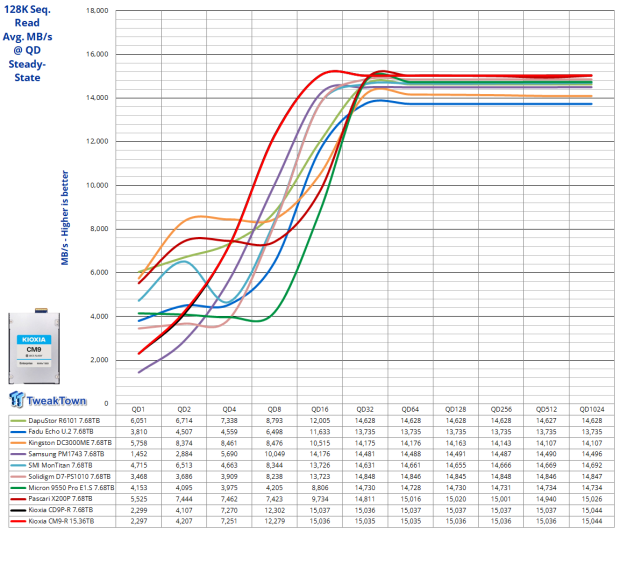Select the 'Micron 9550 Pro E1.S 7.68TB' label
The height and width of the screenshot is (568, 620).
click(71, 488)
